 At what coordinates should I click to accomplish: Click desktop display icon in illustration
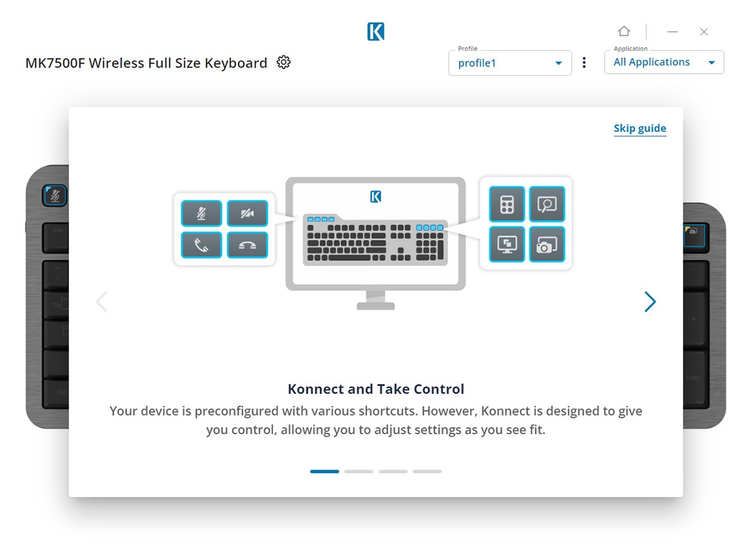pos(507,244)
